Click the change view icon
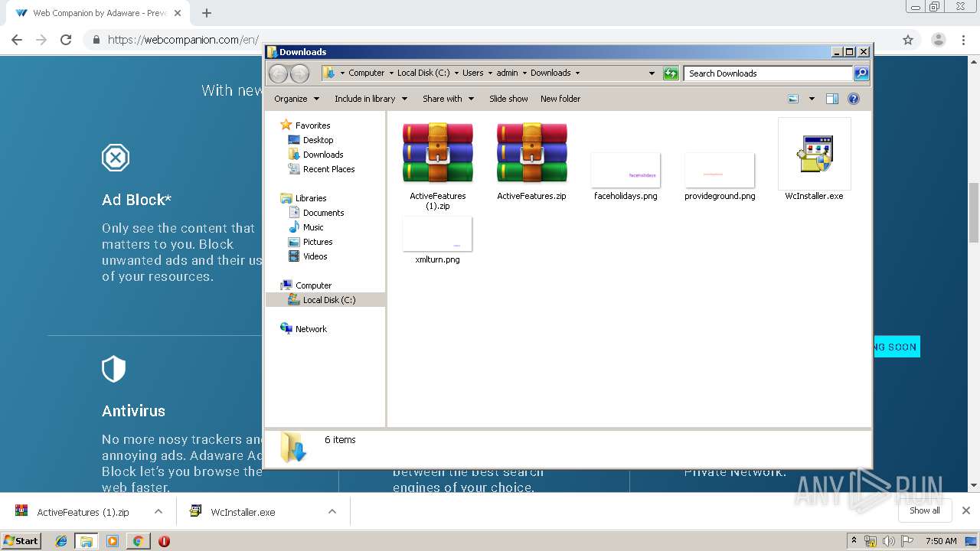 (793, 99)
